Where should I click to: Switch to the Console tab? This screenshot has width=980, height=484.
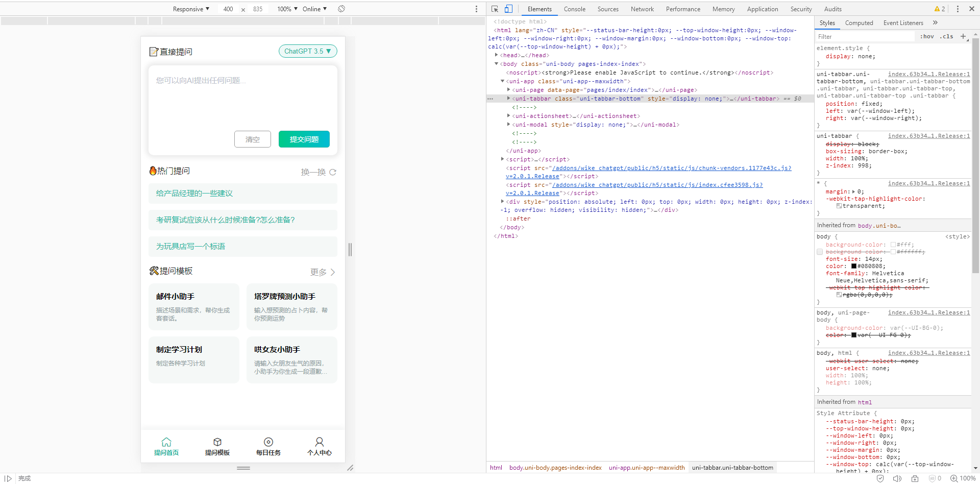click(x=575, y=9)
